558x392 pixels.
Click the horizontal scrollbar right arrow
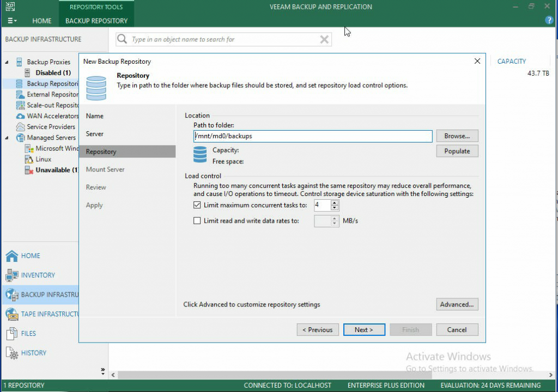click(550, 375)
